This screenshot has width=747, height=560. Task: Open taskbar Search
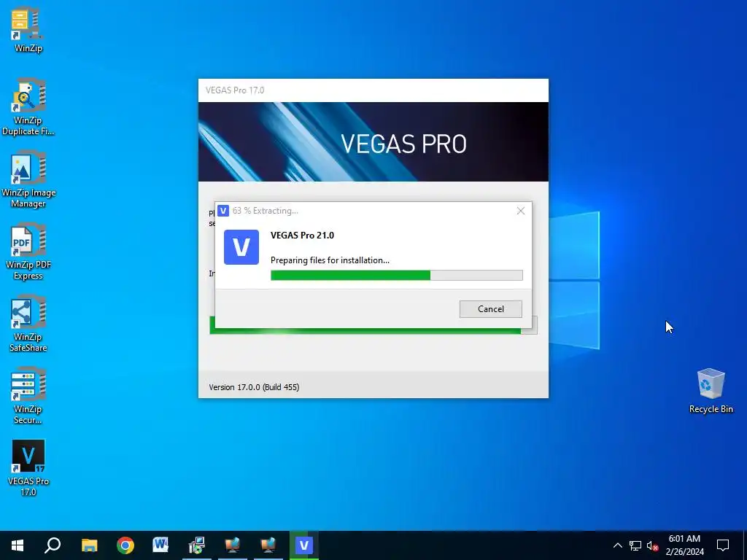pos(53,545)
